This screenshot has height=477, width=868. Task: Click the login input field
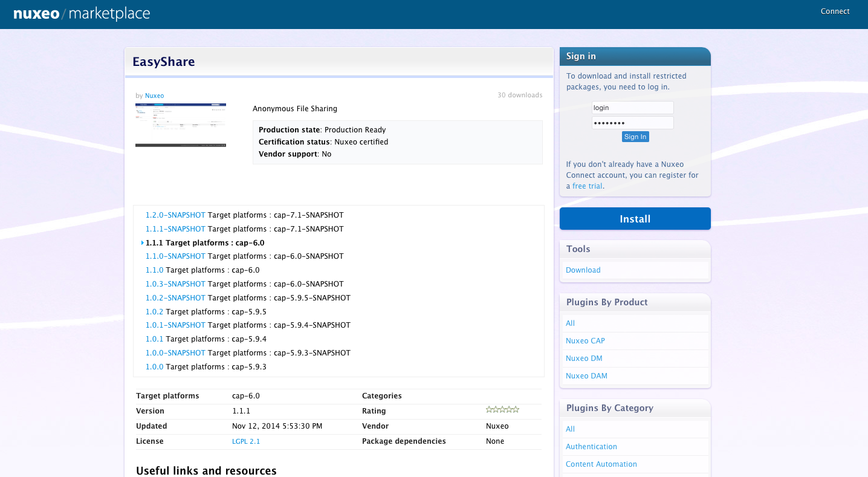(x=632, y=108)
